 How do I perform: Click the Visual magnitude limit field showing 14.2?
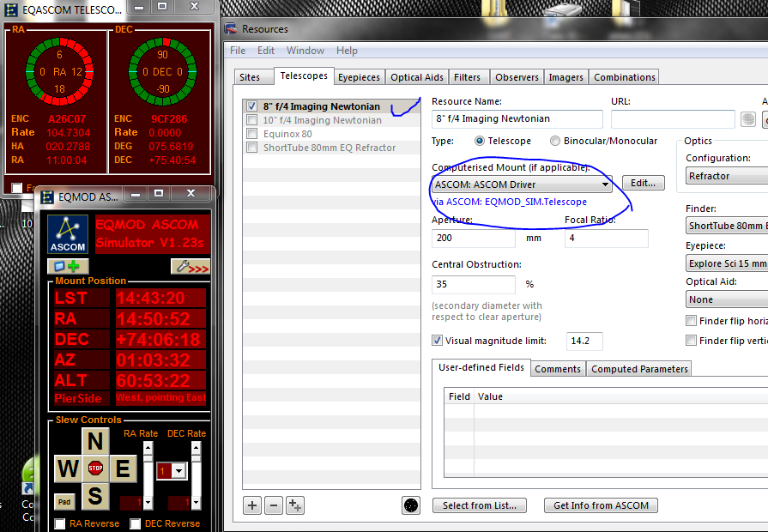point(584,341)
